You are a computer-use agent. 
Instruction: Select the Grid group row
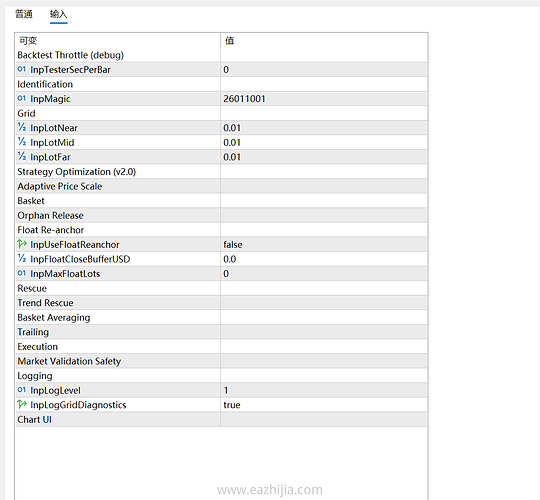tap(221, 113)
